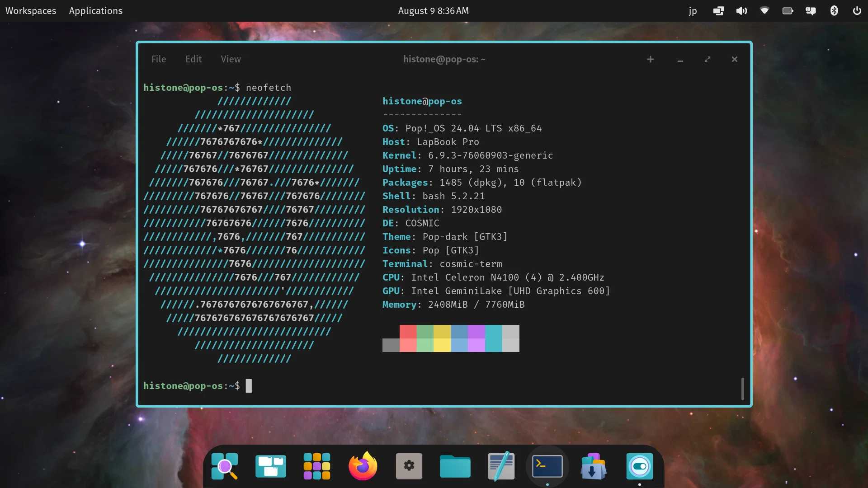Click the 'Host: LapBook Pro' line
The image size is (868, 488).
pyautogui.click(x=431, y=142)
